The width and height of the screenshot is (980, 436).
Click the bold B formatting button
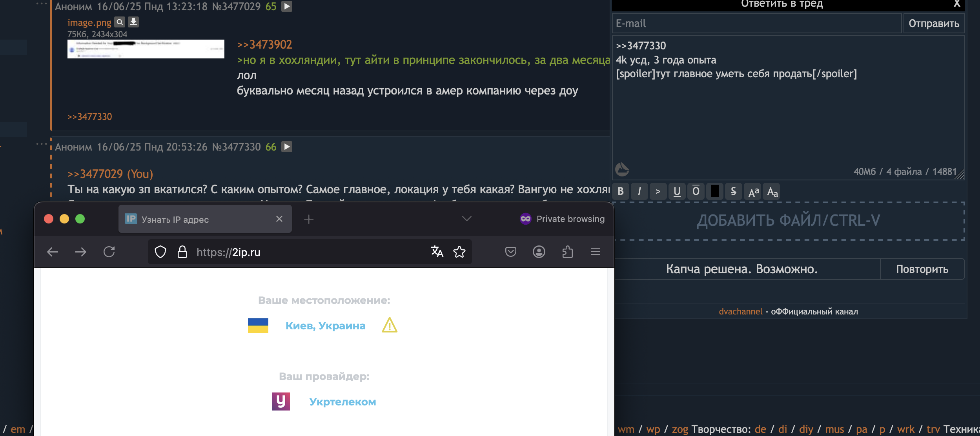pyautogui.click(x=621, y=191)
